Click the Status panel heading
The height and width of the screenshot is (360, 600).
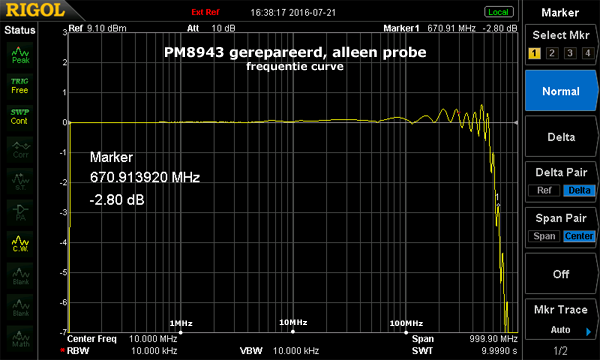20,30
